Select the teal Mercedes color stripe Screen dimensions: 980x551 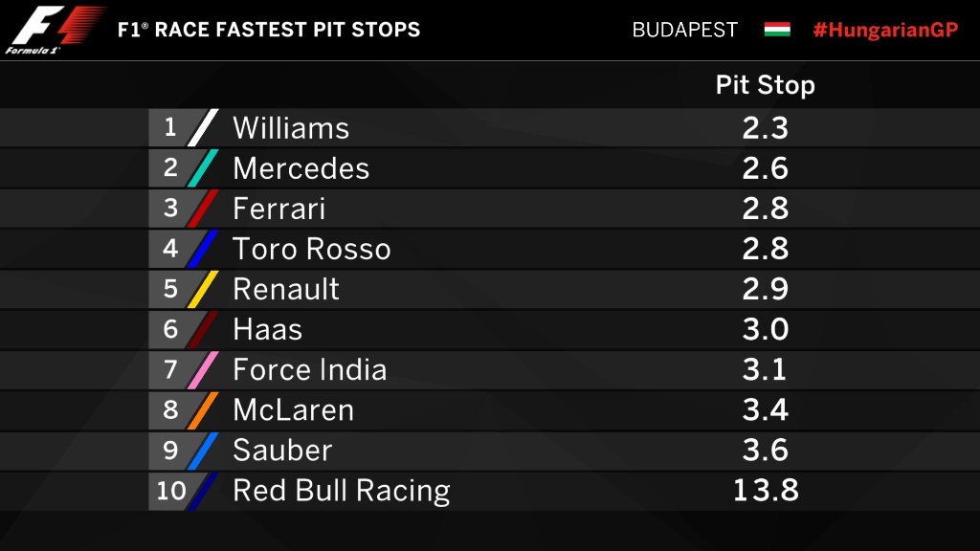pos(203,168)
